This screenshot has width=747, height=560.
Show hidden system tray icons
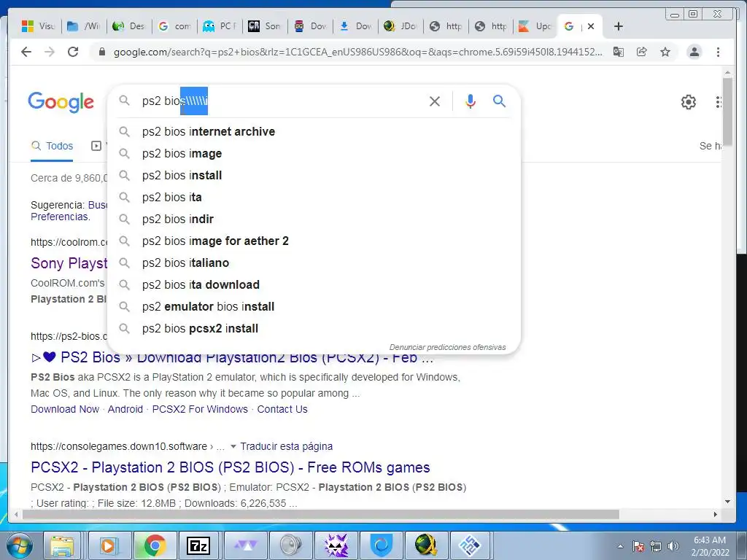[x=620, y=546]
